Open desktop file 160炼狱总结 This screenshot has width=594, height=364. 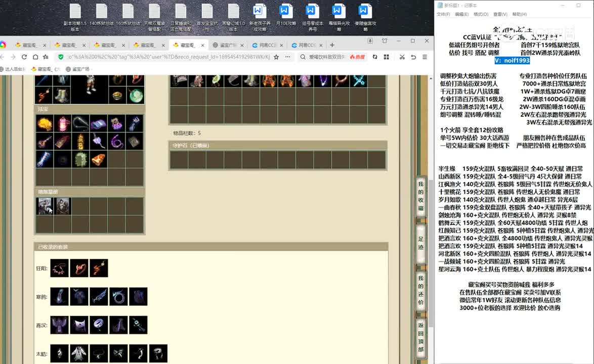(x=128, y=15)
